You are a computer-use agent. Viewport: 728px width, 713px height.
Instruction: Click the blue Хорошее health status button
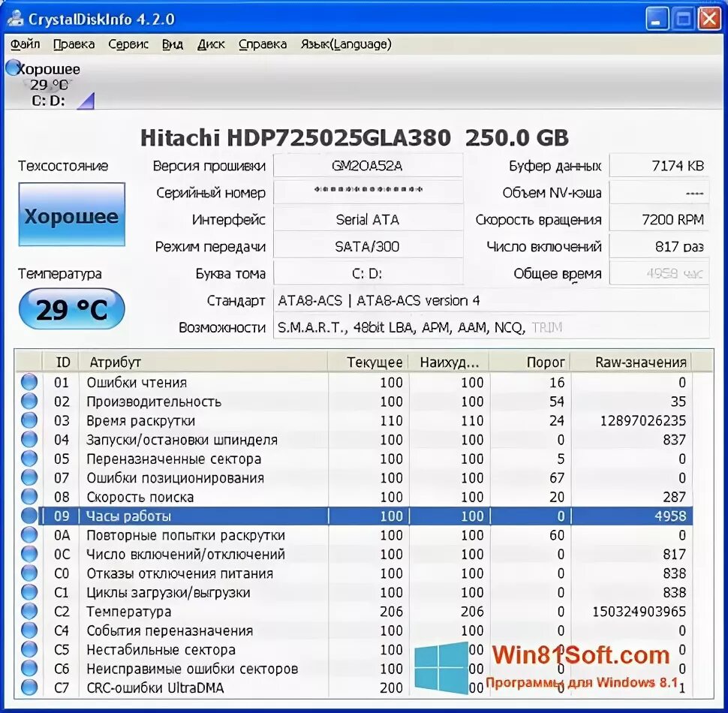pyautogui.click(x=71, y=214)
